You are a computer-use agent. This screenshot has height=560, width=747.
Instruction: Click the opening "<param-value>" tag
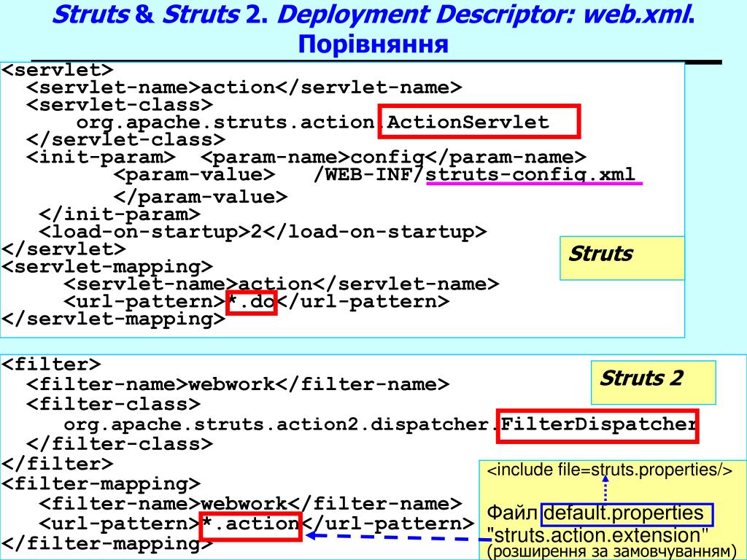pyautogui.click(x=194, y=175)
